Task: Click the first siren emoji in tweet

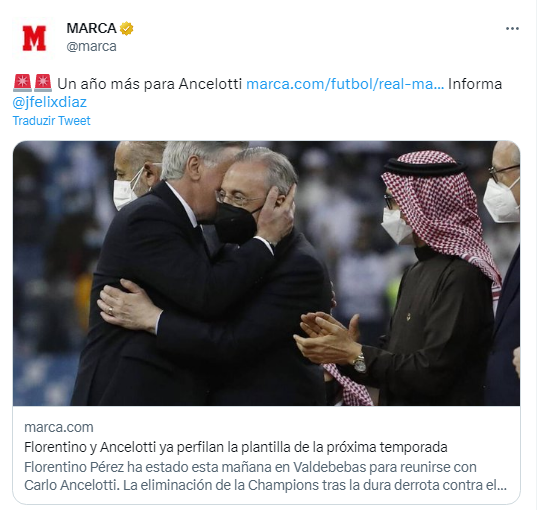Action: point(22,83)
